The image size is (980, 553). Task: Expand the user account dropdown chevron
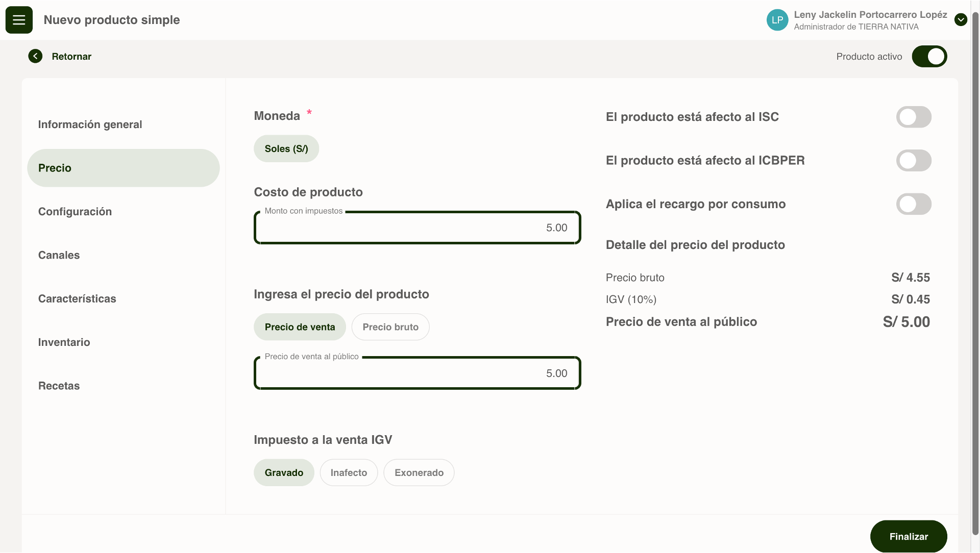[961, 20]
